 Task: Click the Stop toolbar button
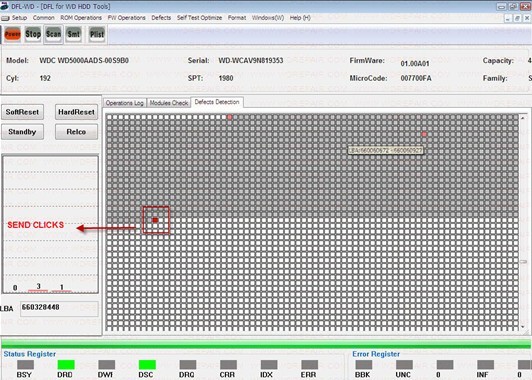[33, 34]
